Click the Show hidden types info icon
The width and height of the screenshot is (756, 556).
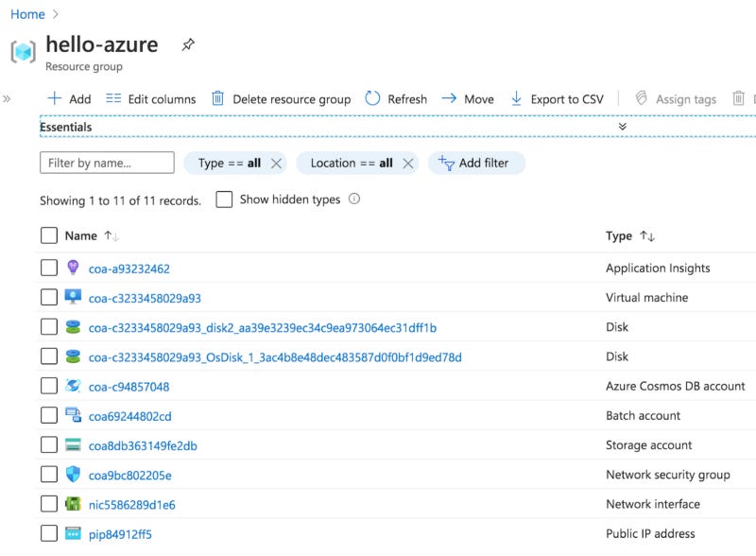point(354,199)
